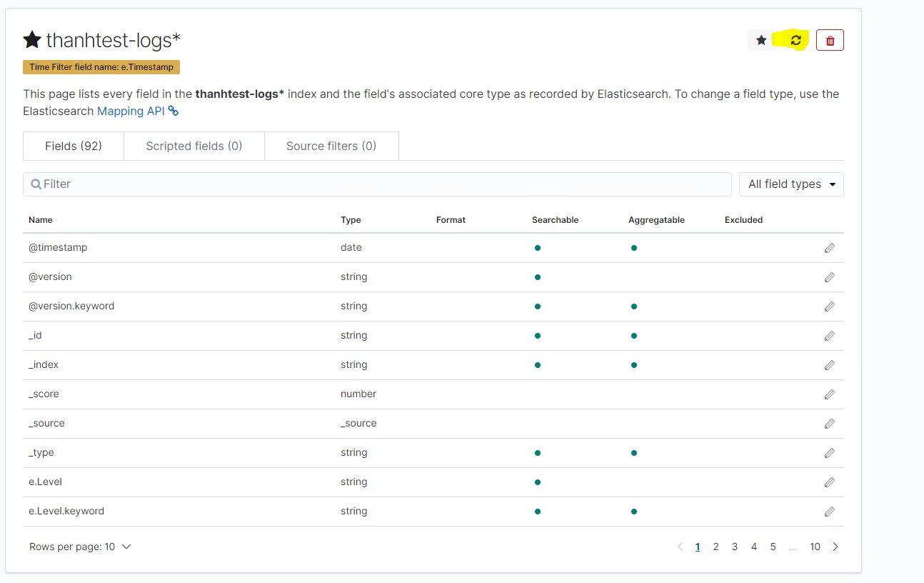Open the edit pencil for @timestamp field
The width and height of the screenshot is (924, 583).
829,247
